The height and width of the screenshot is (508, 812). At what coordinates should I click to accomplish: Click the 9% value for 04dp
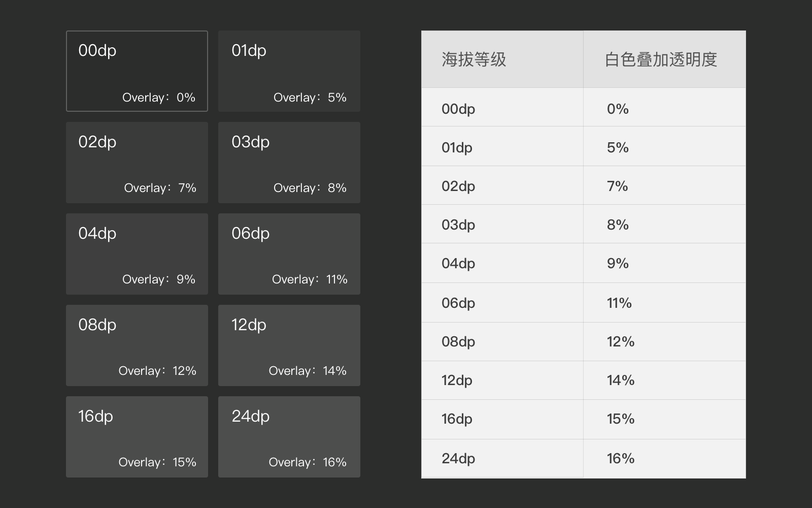coord(618,263)
